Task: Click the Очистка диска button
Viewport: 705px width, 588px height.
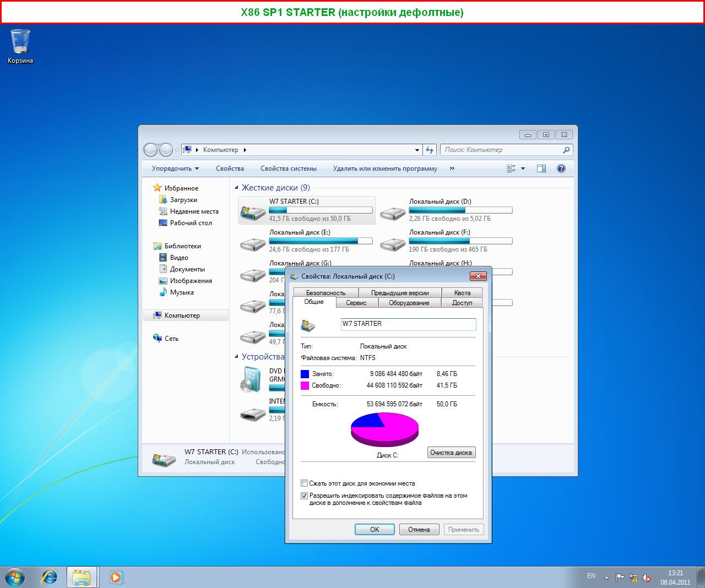Action: 451,453
